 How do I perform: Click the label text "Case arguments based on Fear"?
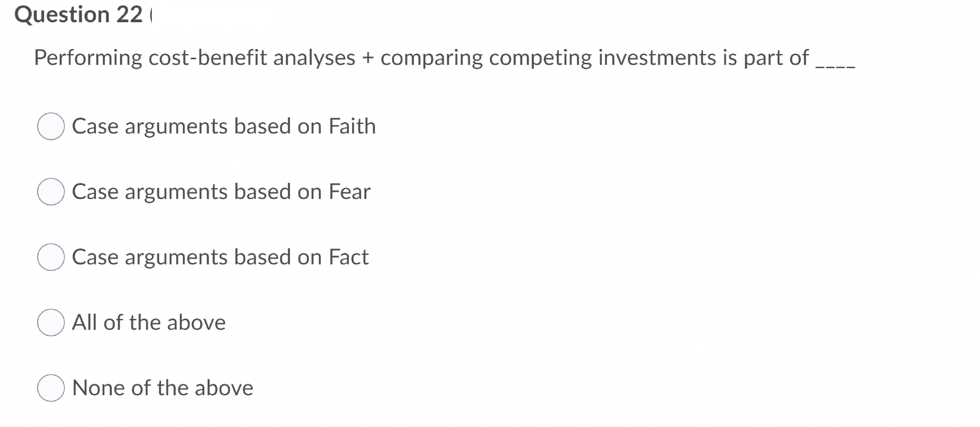click(x=221, y=192)
